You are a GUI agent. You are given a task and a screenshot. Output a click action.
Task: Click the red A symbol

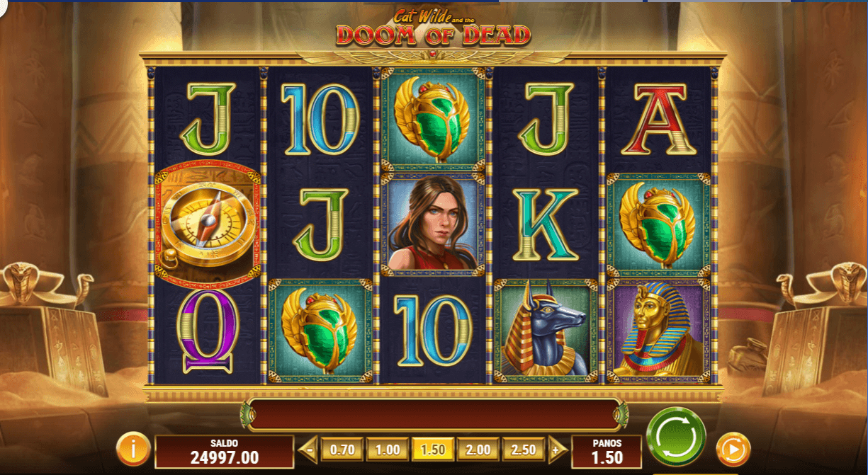click(658, 120)
